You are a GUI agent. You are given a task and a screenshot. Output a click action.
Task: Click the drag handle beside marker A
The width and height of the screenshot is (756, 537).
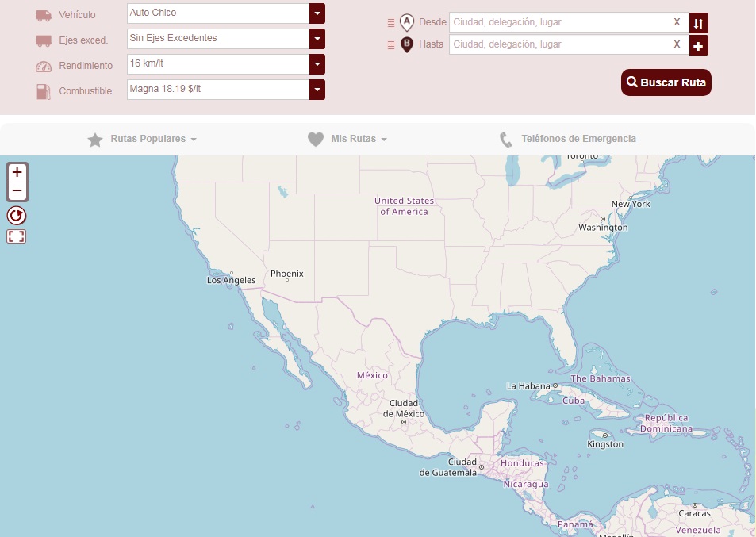point(390,23)
